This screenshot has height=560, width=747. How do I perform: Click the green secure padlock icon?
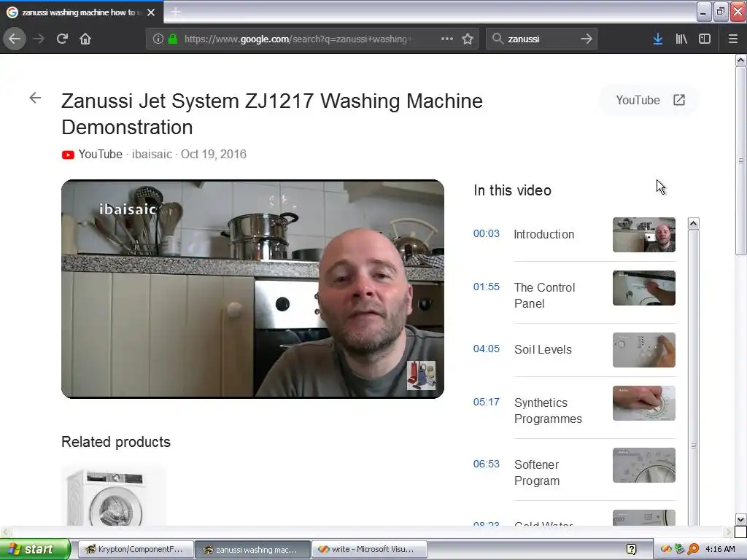point(173,39)
